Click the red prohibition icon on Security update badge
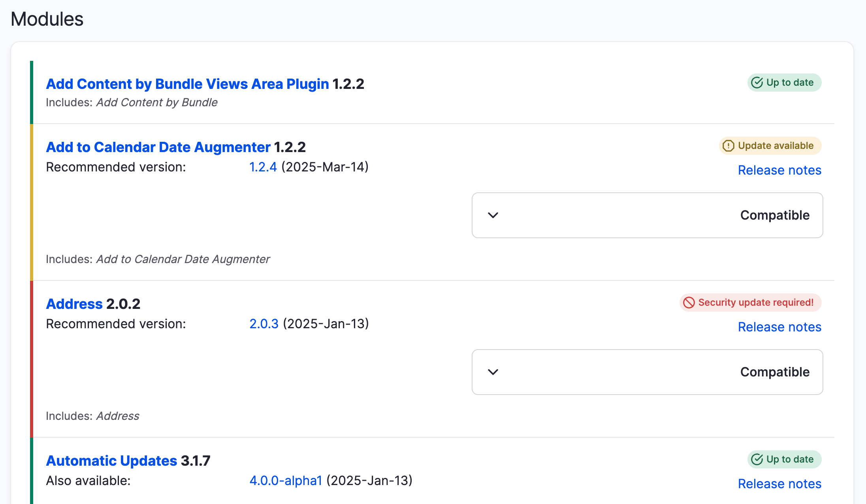This screenshot has height=504, width=866. pyautogui.click(x=689, y=303)
